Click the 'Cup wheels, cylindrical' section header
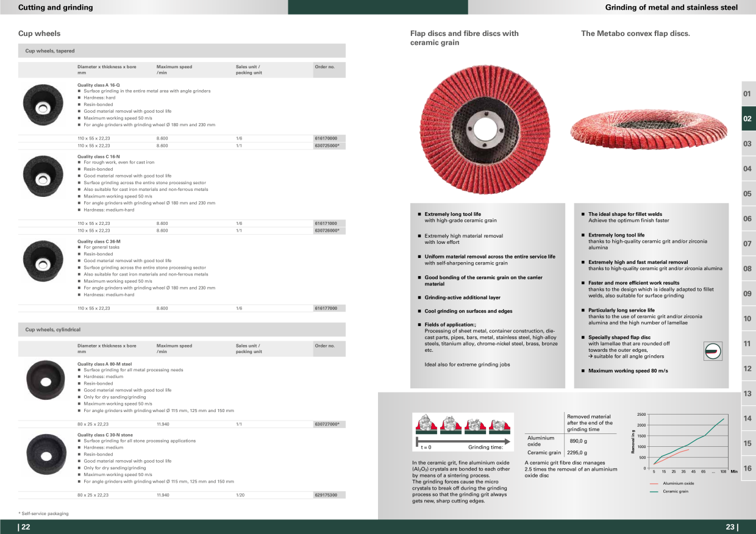This screenshot has height=534, width=756. pos(182,330)
